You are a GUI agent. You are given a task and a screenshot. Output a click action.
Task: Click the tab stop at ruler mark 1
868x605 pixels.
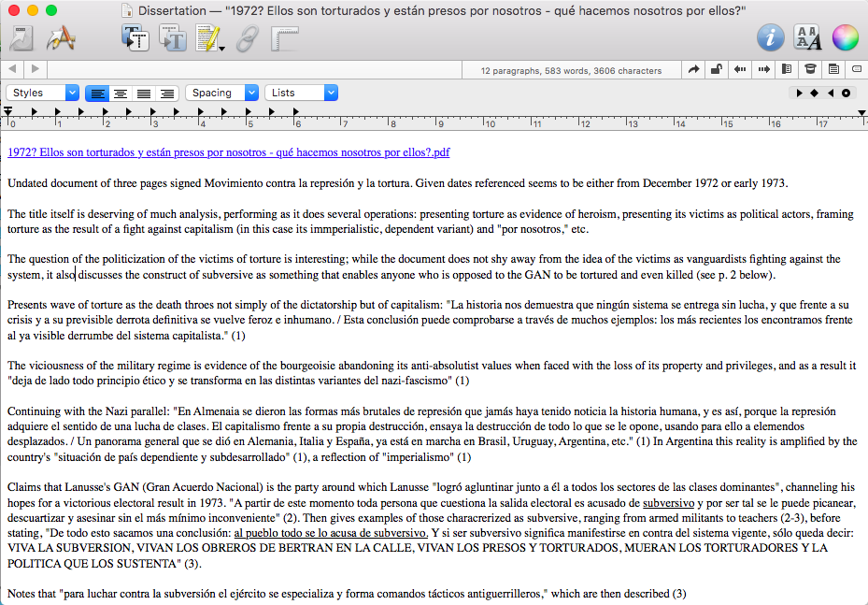[58, 112]
